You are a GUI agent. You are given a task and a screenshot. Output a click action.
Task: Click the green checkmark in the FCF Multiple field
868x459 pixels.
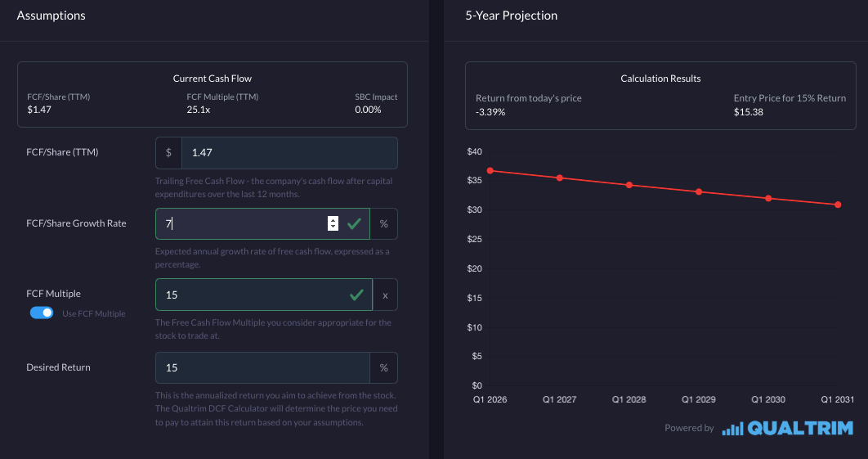click(x=356, y=295)
